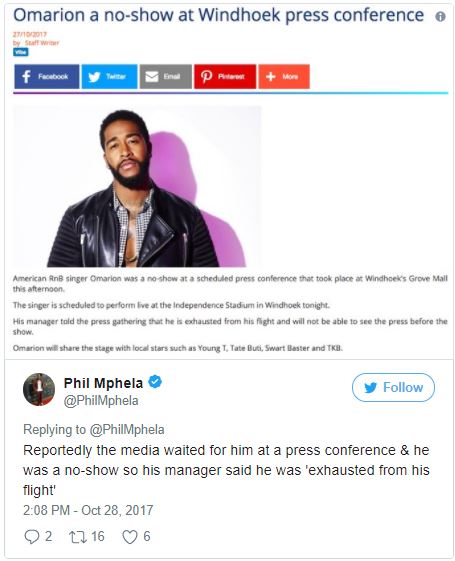Screen dimensions: 455x561
Task: Click the info icon beside headline
Action: pyautogui.click(x=440, y=16)
